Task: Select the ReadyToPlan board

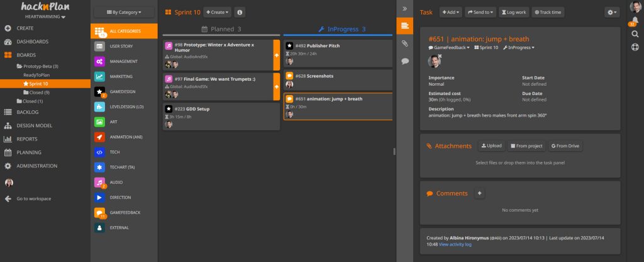Action: tap(38, 74)
